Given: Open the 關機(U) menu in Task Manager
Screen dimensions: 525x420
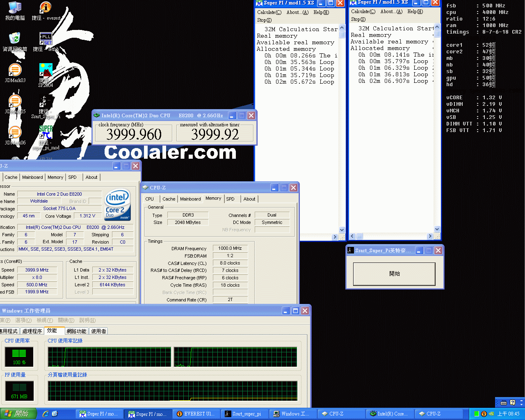Looking at the screenshot, I should point(66,320).
